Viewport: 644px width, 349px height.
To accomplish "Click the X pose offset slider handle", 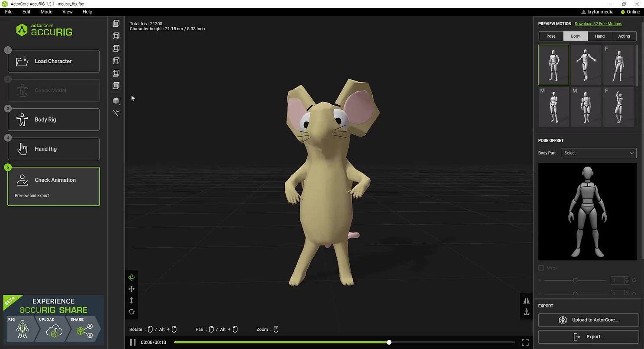I will pos(575,281).
